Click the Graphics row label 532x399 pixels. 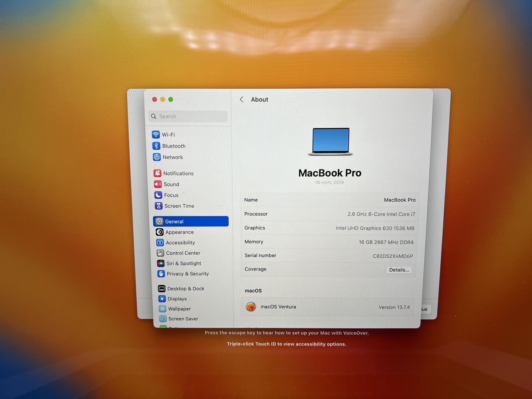tap(255, 228)
